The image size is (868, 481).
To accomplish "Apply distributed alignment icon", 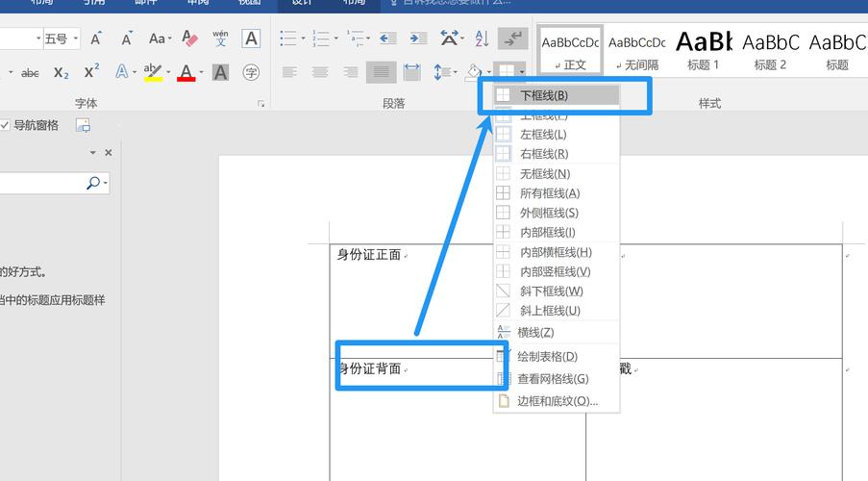I will tap(411, 72).
